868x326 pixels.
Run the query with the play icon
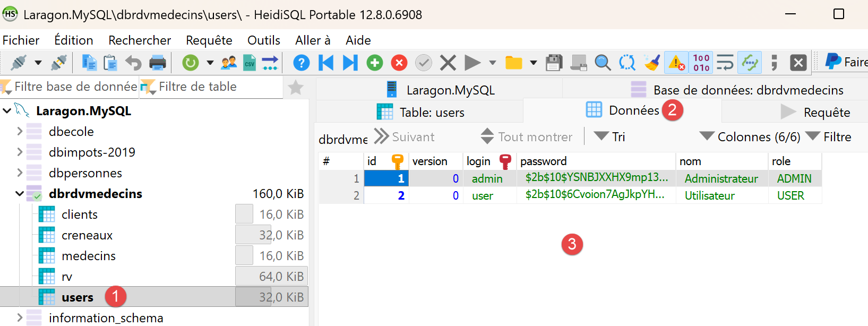coord(472,63)
